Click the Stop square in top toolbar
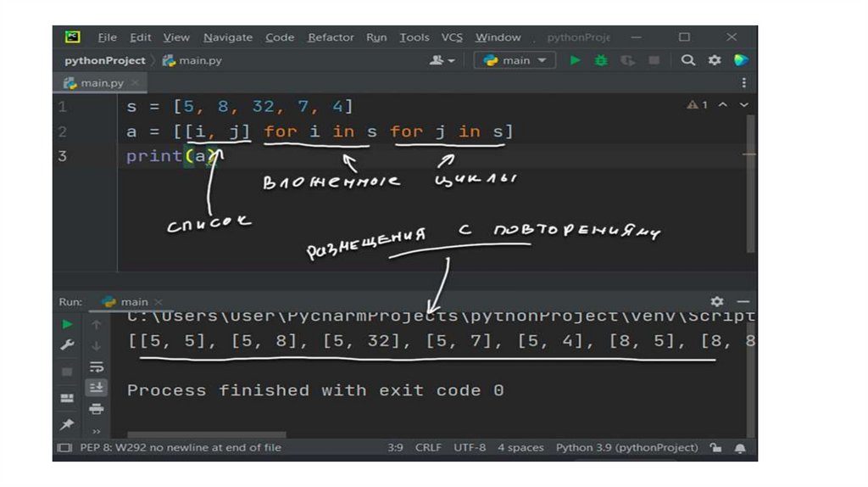The image size is (868, 487). (x=654, y=60)
